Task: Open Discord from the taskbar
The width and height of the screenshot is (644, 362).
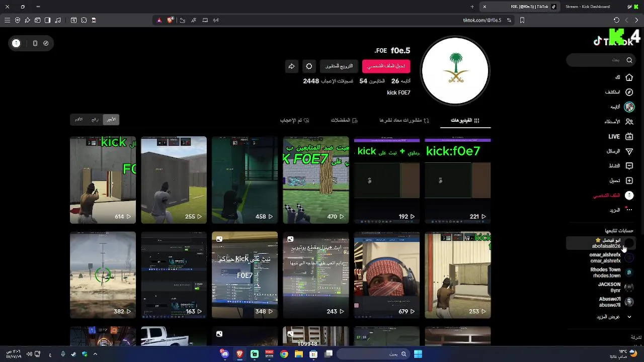Action: tap(225, 354)
